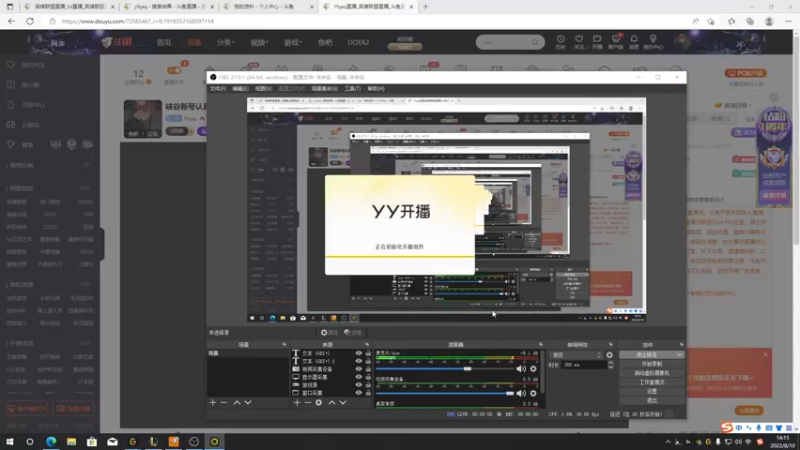Viewport: 800px width, 450px height.
Task: Click the 启动虚拟摄像机 button
Action: click(x=652, y=373)
